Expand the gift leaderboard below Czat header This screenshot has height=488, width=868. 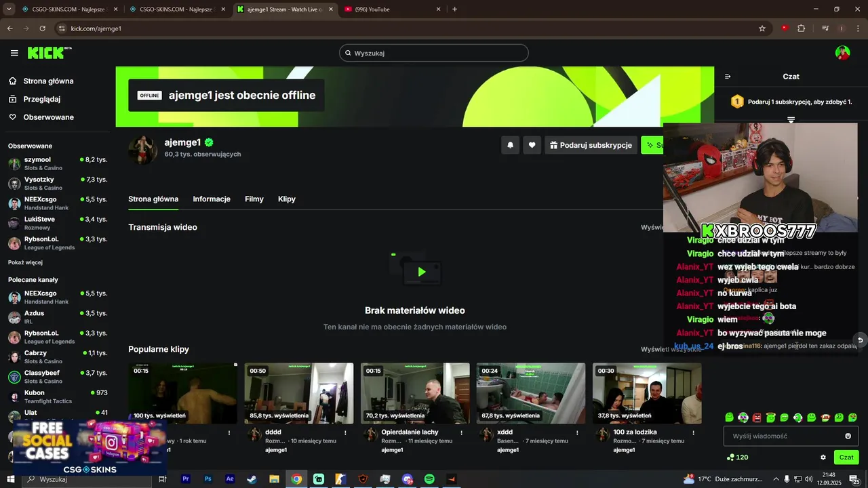[x=791, y=119]
